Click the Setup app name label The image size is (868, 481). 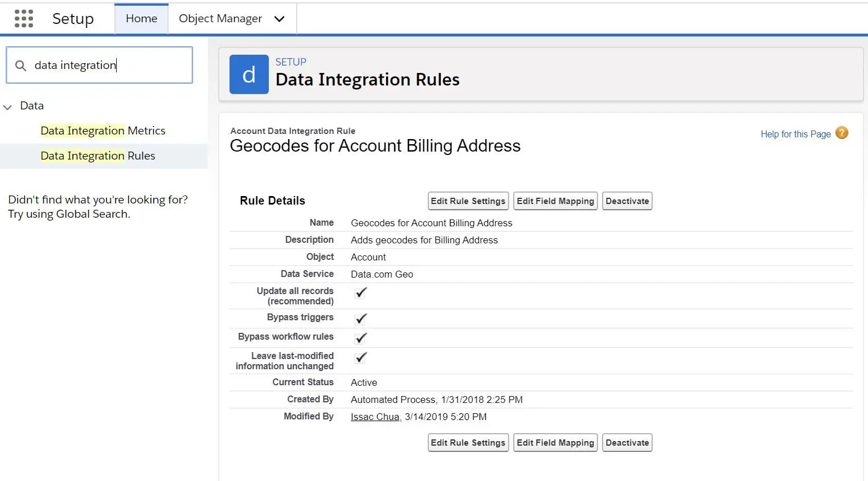pos(73,19)
